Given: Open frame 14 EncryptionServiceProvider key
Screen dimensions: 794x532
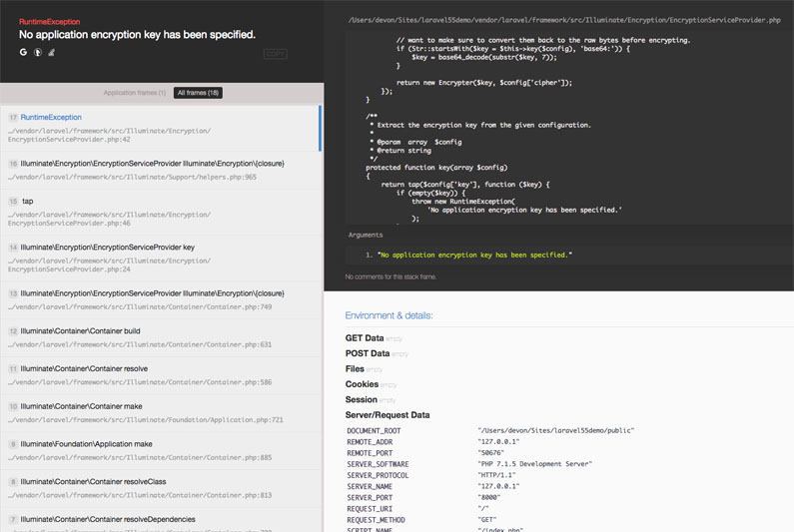Looking at the screenshot, I should point(162,259).
